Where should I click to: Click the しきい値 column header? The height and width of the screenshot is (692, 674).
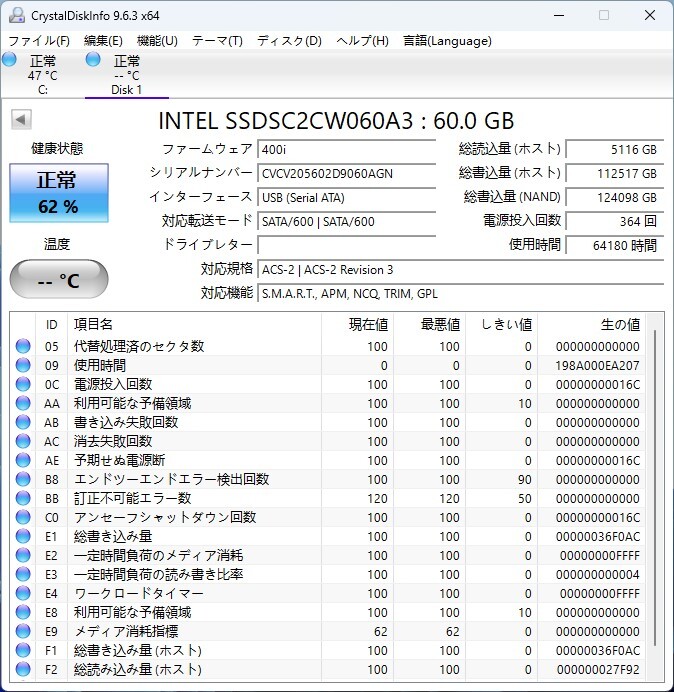(x=501, y=325)
